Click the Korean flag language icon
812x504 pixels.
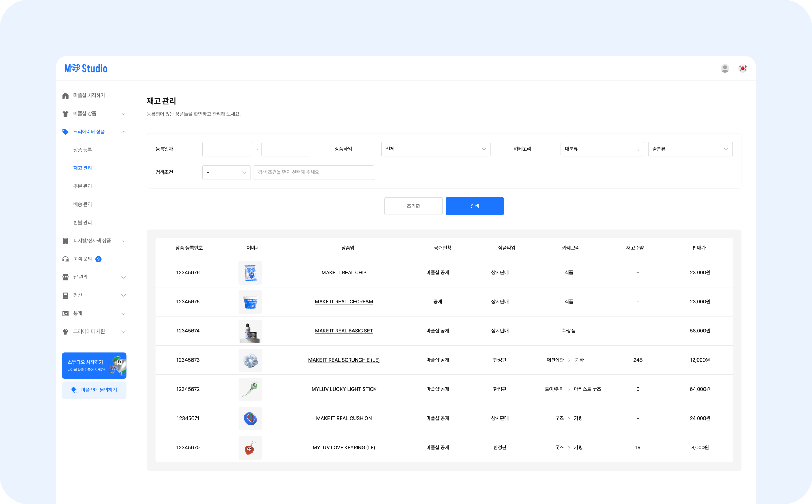pos(743,69)
